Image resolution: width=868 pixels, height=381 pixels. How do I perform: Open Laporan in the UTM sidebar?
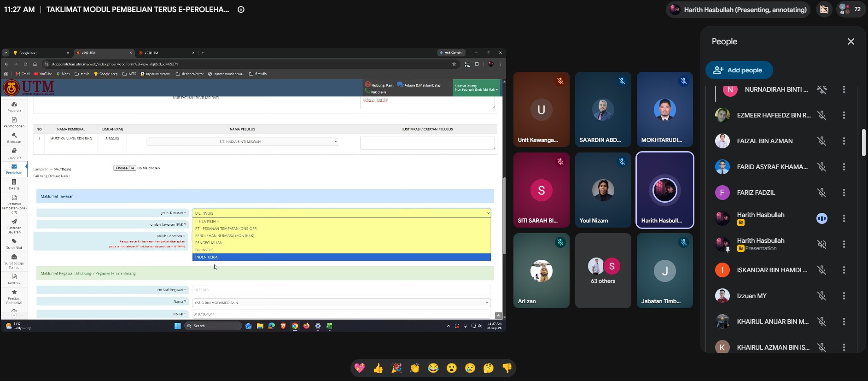coord(14,153)
